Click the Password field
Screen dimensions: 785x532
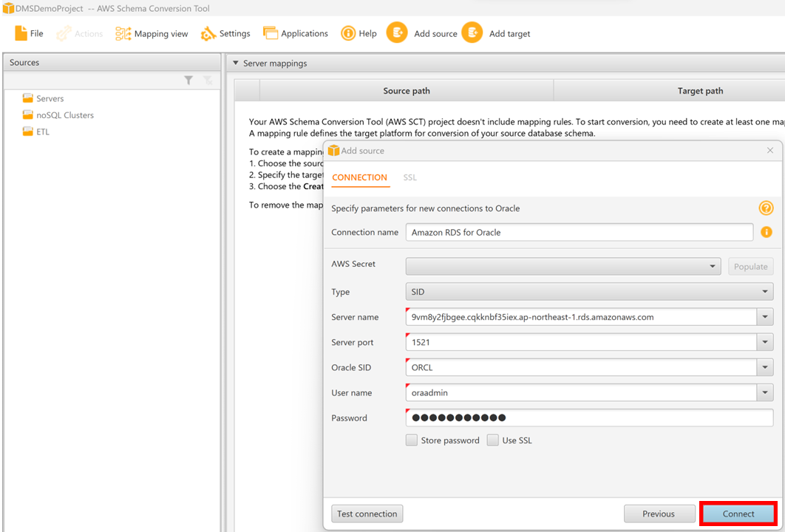pos(589,418)
